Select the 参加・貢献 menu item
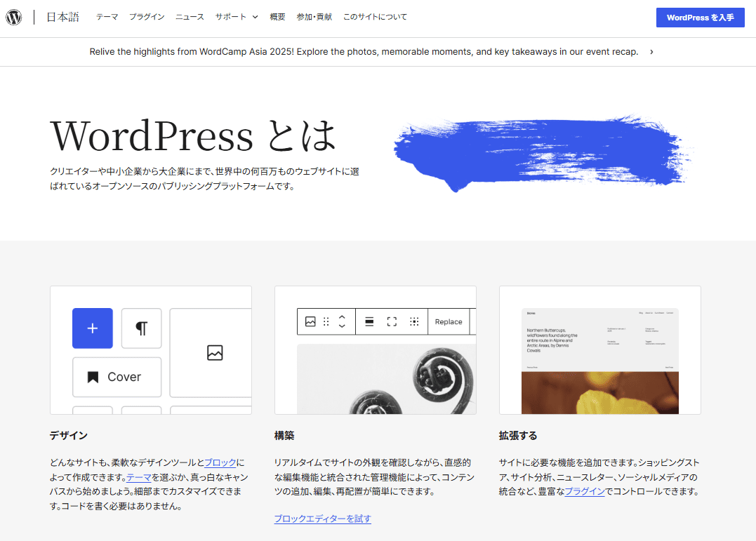756x541 pixels. [314, 17]
